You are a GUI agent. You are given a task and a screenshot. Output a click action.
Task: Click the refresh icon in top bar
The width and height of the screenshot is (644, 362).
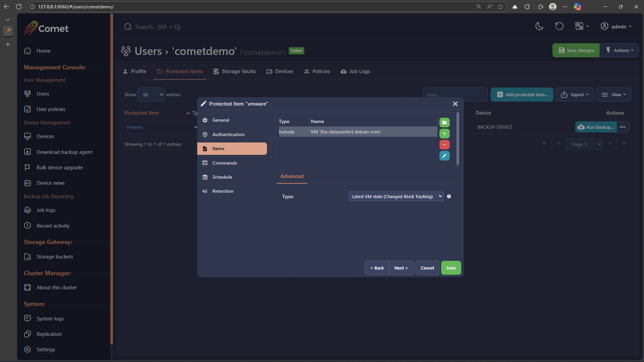pos(559,26)
